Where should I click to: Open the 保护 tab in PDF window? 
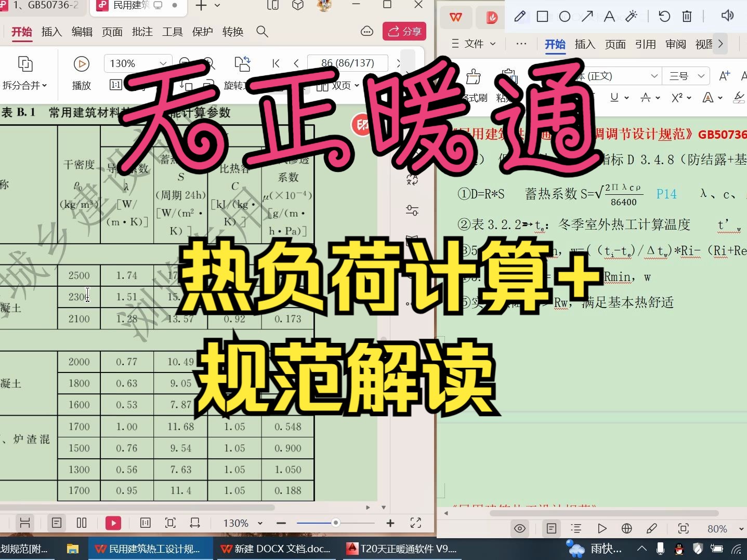click(x=202, y=32)
